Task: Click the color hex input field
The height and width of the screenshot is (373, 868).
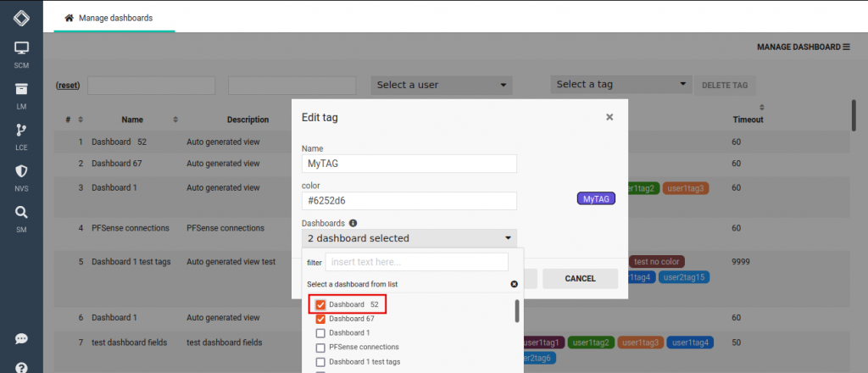Action: tap(409, 201)
